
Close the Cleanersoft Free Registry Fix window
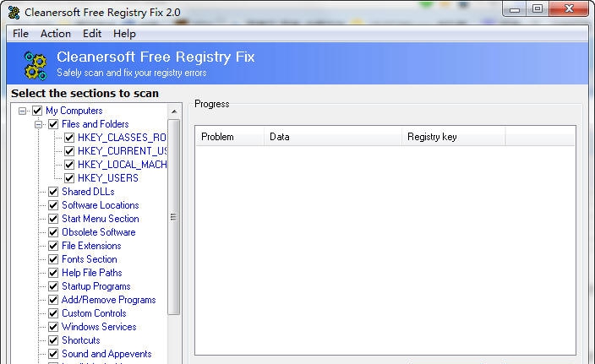[569, 9]
